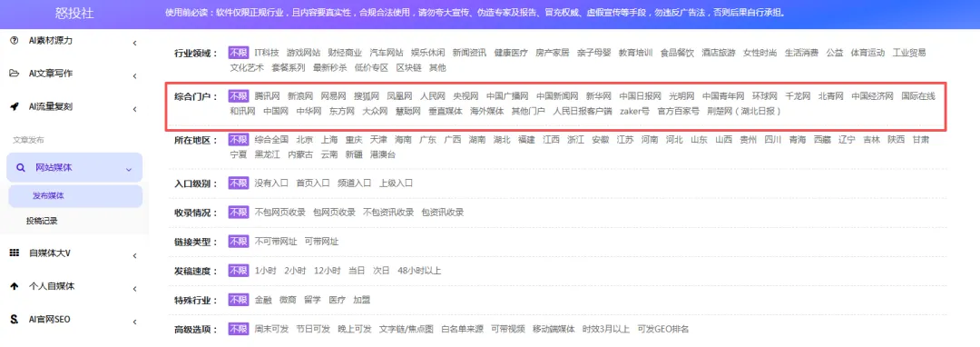Viewport: 980px width, 347px height.
Task: Click the AI流量复刻 rocket icon
Action: click(x=15, y=107)
